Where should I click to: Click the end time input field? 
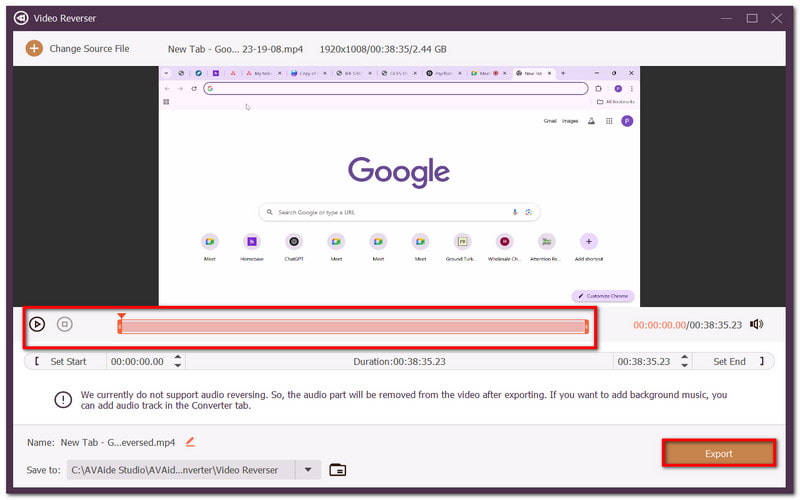[x=643, y=361]
